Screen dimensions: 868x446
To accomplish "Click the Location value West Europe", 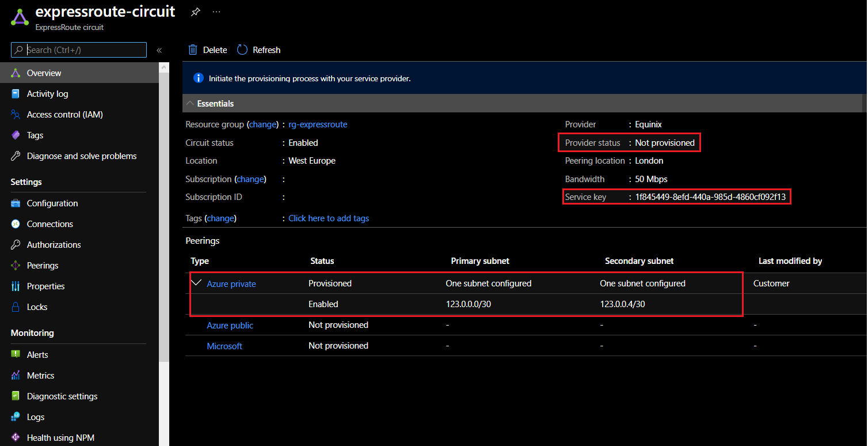I will 312,161.
